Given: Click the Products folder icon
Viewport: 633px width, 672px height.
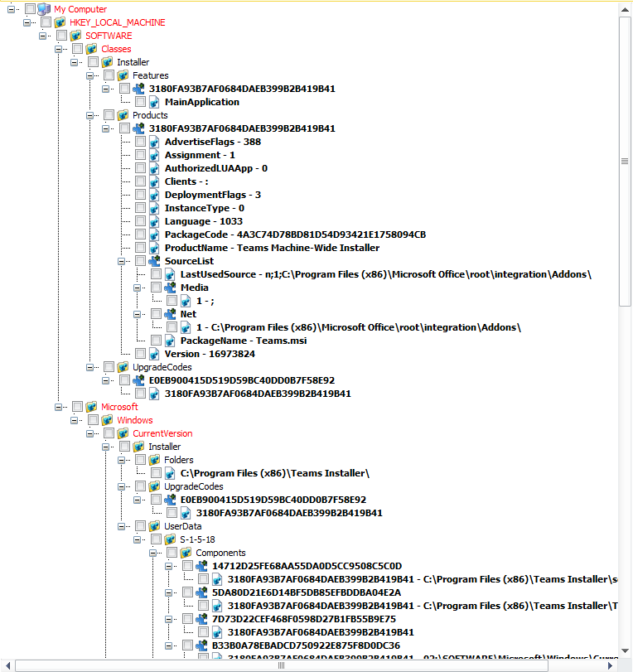Looking at the screenshot, I should pos(123,115).
